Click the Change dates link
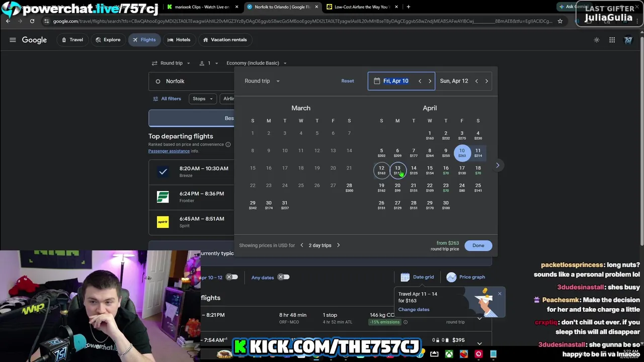Image resolution: width=644 pixels, height=362 pixels. [x=414, y=310]
